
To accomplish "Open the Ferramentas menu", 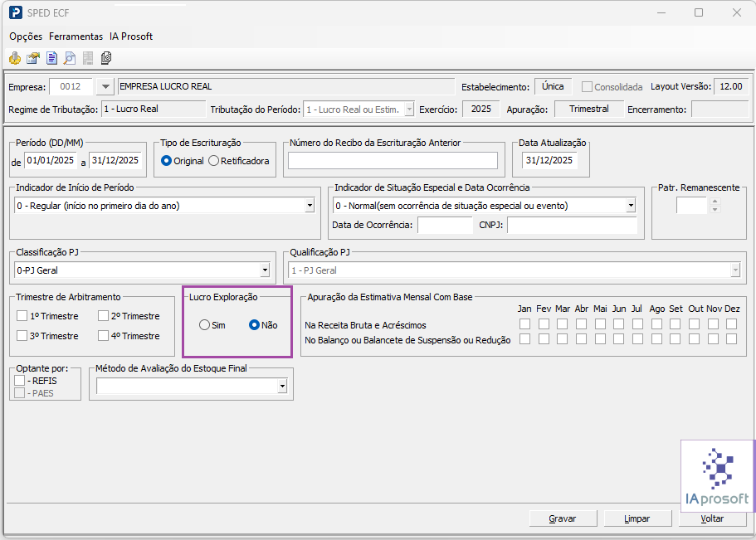I will (x=76, y=36).
